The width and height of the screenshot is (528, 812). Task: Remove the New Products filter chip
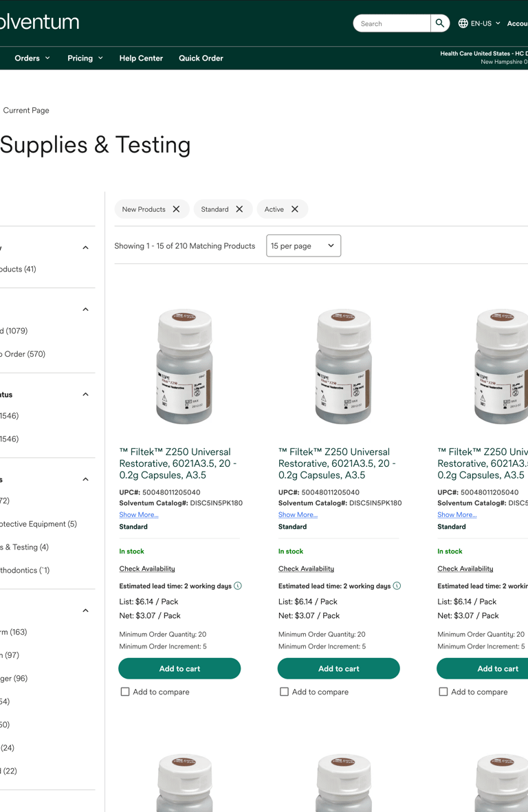click(177, 209)
